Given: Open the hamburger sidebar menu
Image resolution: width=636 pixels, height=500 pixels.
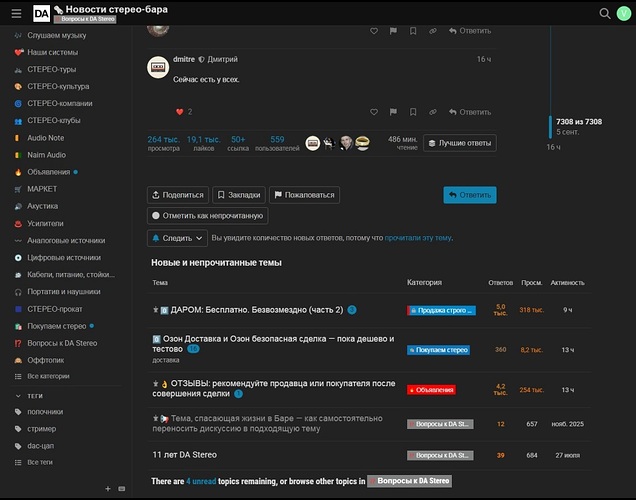Looking at the screenshot, I should pyautogui.click(x=16, y=13).
